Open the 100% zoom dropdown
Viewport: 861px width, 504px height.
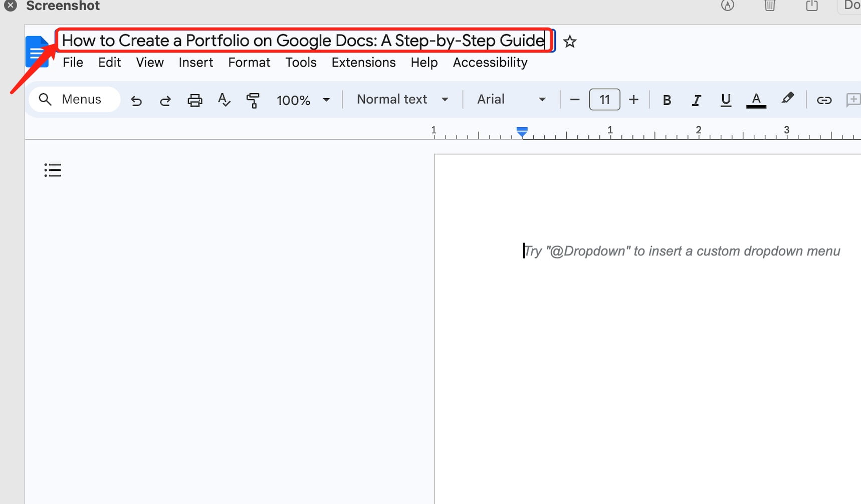(x=303, y=100)
